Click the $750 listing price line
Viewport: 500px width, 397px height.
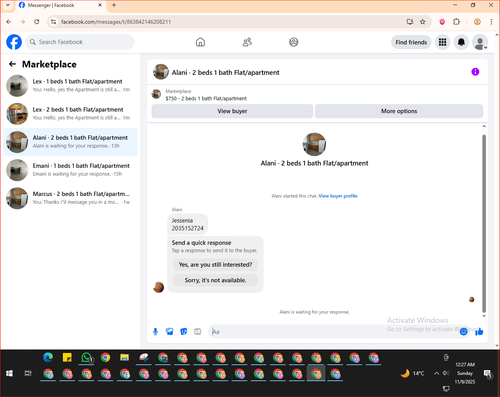coord(206,98)
